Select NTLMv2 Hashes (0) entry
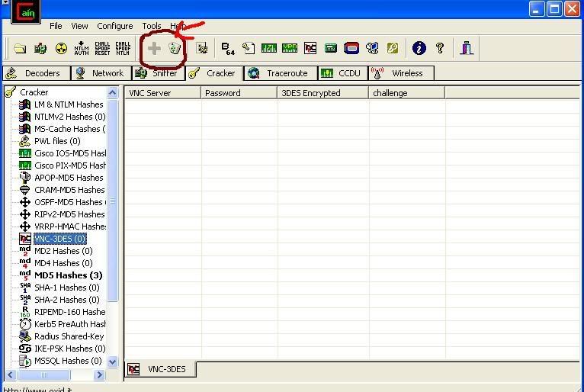 [69, 117]
